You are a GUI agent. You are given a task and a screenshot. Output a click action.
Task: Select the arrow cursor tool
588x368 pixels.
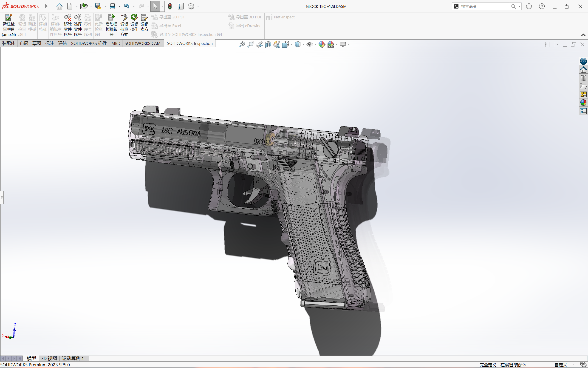(x=155, y=6)
